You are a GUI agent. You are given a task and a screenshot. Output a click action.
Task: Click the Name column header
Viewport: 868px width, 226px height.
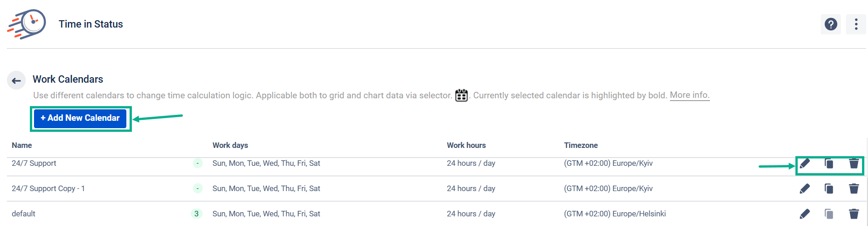22,145
